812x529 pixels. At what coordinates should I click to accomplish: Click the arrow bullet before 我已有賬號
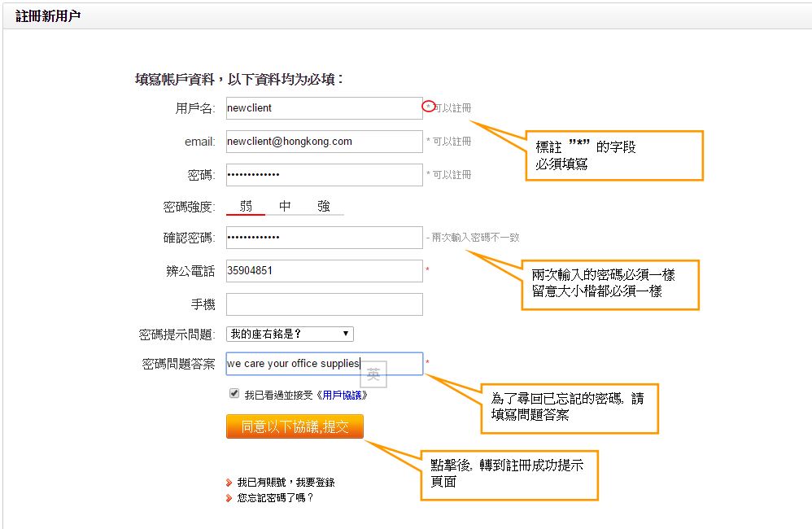click(x=229, y=483)
